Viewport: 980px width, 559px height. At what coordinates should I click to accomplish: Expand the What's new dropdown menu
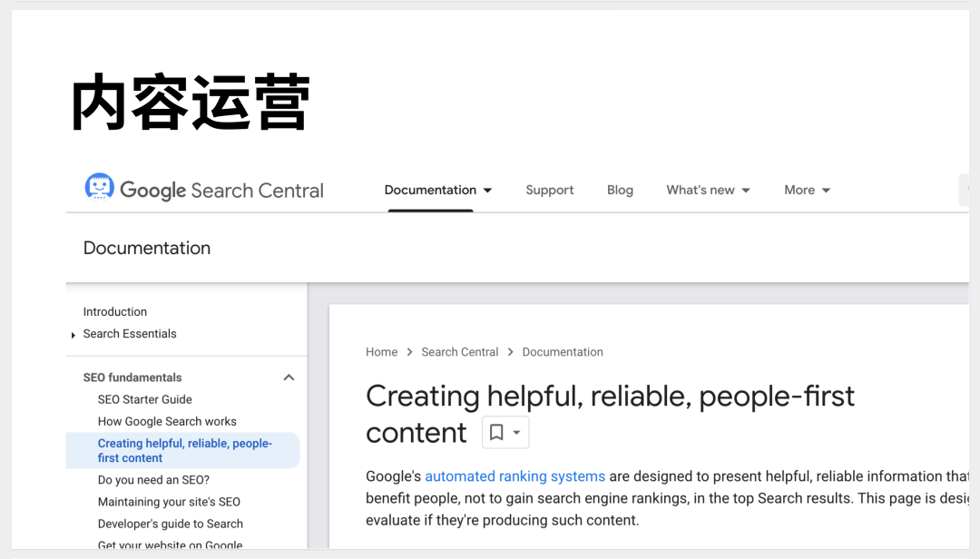click(708, 190)
